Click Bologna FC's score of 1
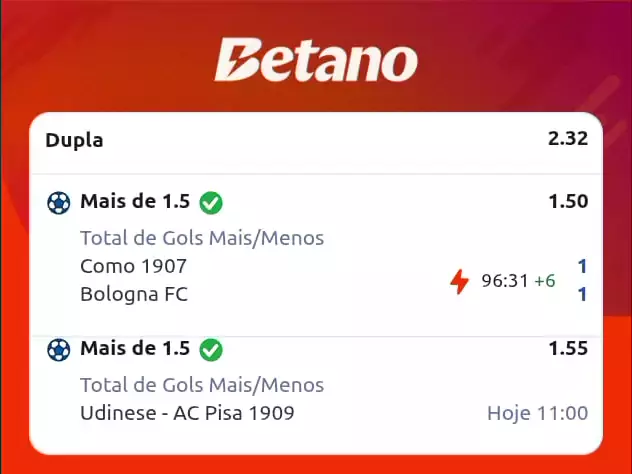This screenshot has height=474, width=632. pos(582,294)
